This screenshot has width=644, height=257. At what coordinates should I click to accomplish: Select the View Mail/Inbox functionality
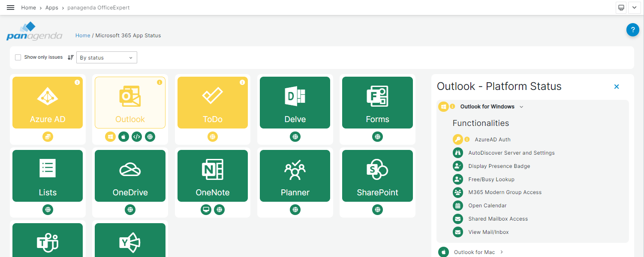pos(488,232)
